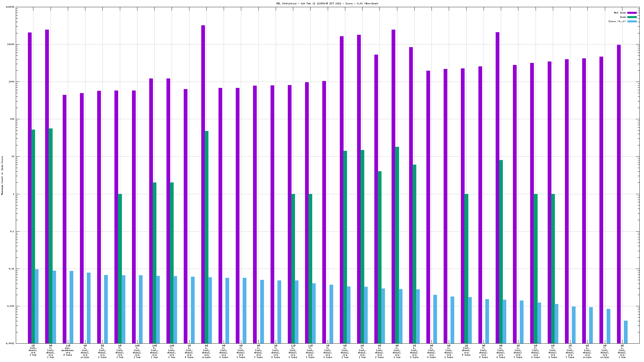Image resolution: width=644 pixels, height=362 pixels.
Task: Click the 0.01 tick label on y-axis
Action: 11,269
